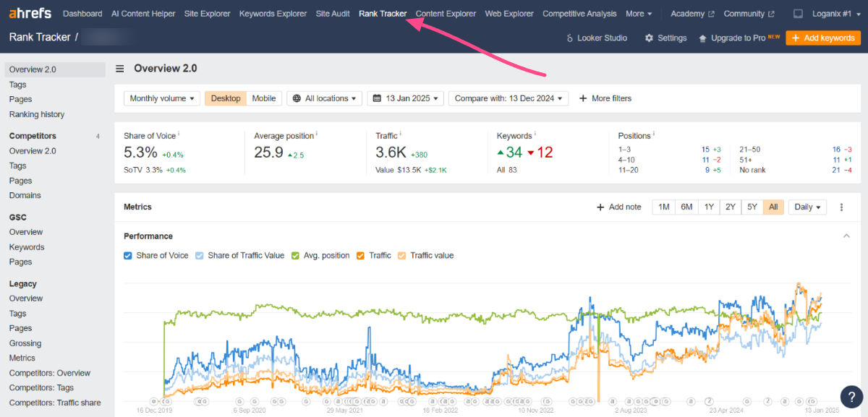Click Add note plus icon

coord(600,207)
